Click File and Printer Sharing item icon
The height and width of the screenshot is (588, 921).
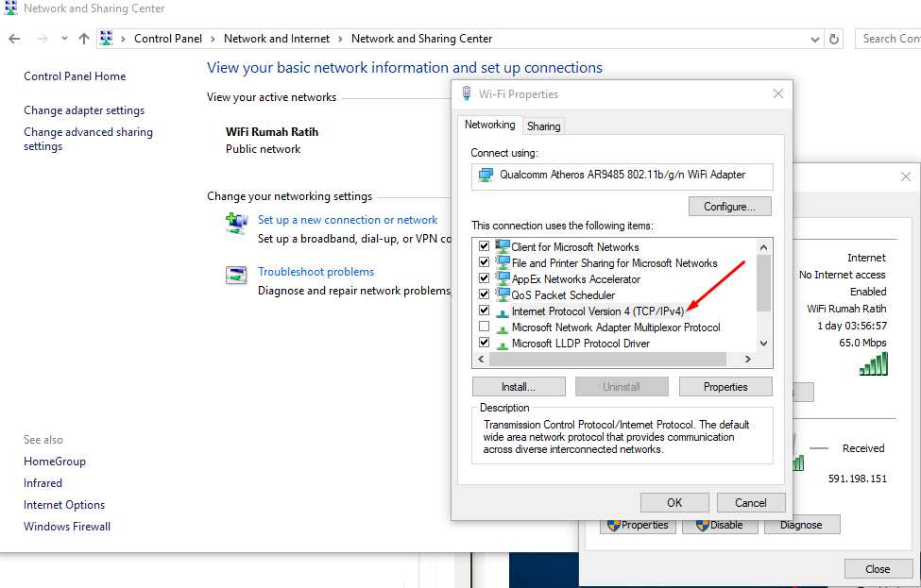[503, 261]
